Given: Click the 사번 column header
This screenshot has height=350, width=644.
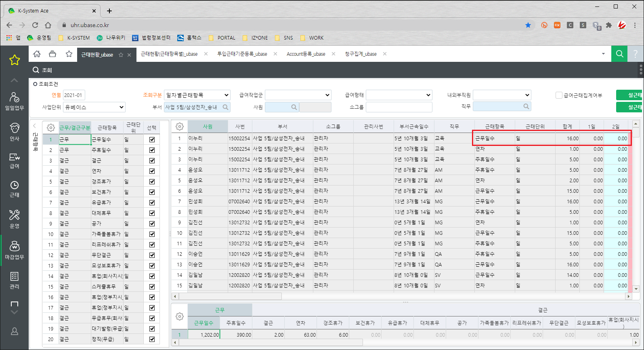Looking at the screenshot, I should pyautogui.click(x=240, y=127).
